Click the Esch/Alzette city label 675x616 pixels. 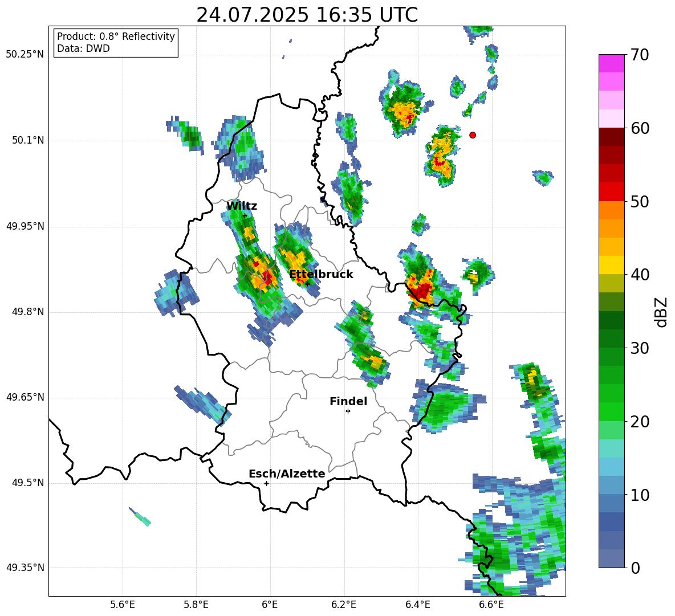287,474
